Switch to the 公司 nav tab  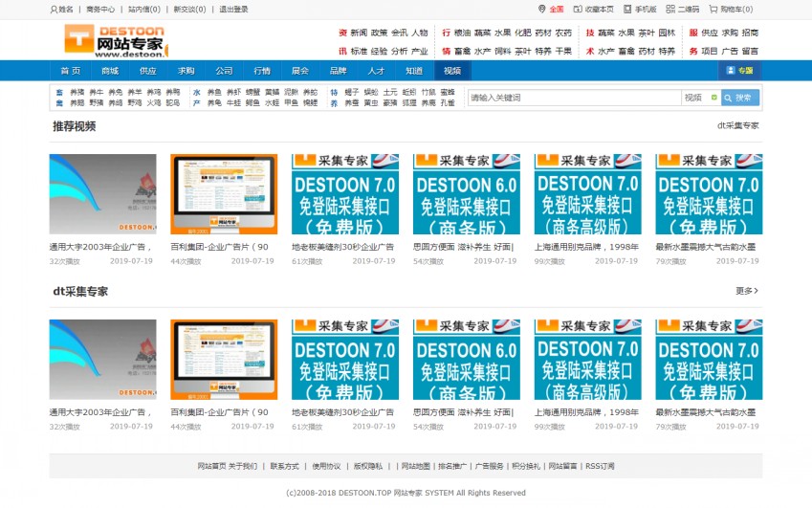224,71
